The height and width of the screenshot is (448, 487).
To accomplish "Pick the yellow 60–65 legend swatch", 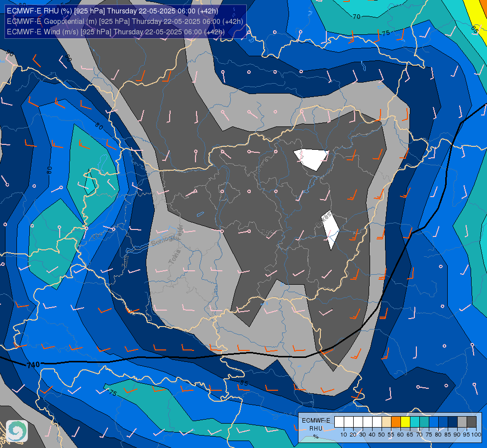I will [405, 422].
